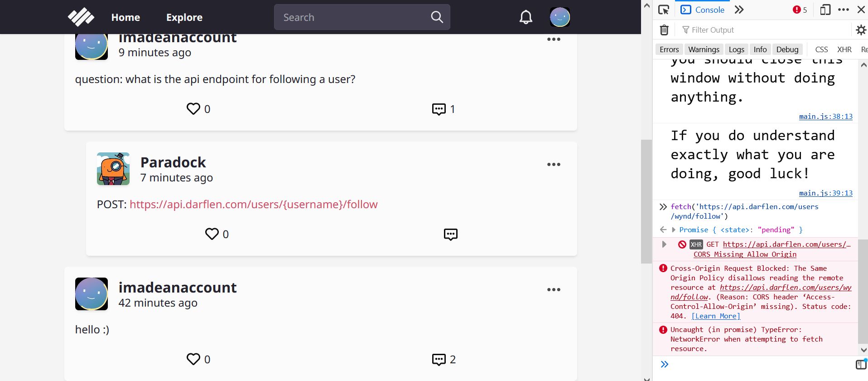868x381 pixels.
Task: Switch to the Console tab
Action: tap(703, 10)
